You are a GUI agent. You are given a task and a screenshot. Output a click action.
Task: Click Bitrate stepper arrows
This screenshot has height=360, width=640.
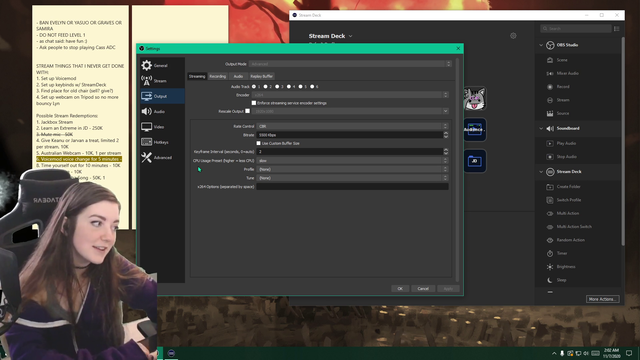[446, 135]
